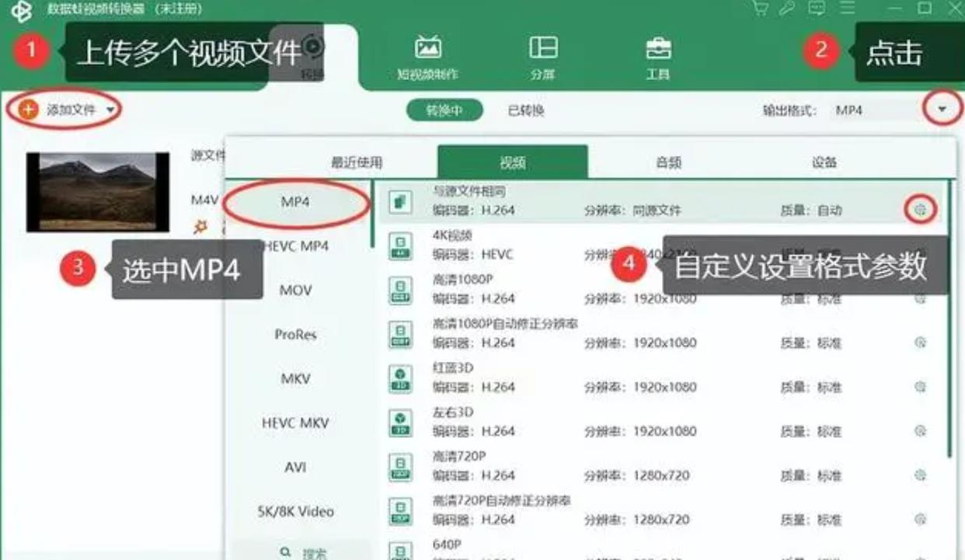Select MP4 in the format list

[295, 201]
